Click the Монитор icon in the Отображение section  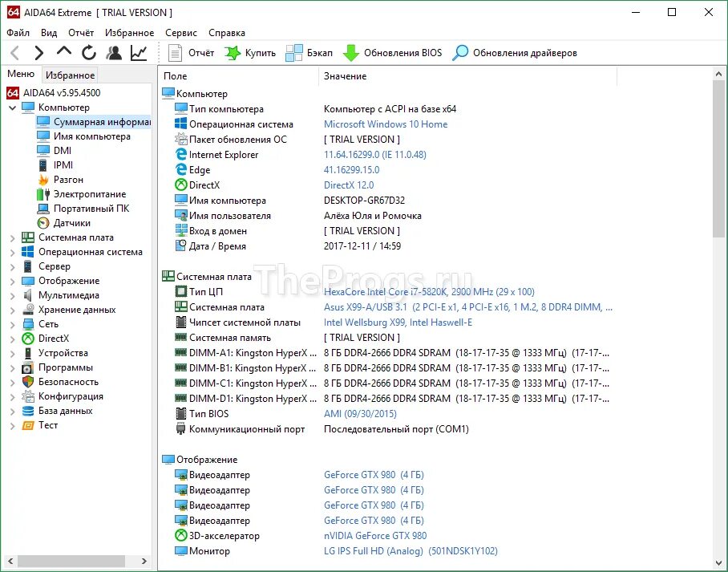180,550
